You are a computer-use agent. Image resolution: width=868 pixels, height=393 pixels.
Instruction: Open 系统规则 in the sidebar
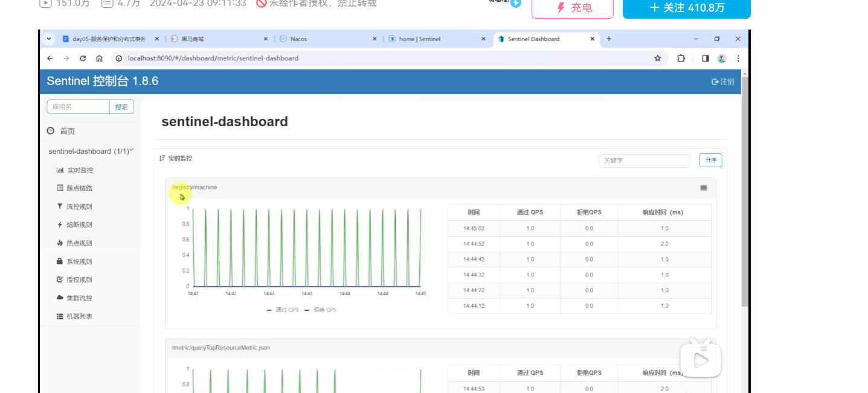(74, 261)
